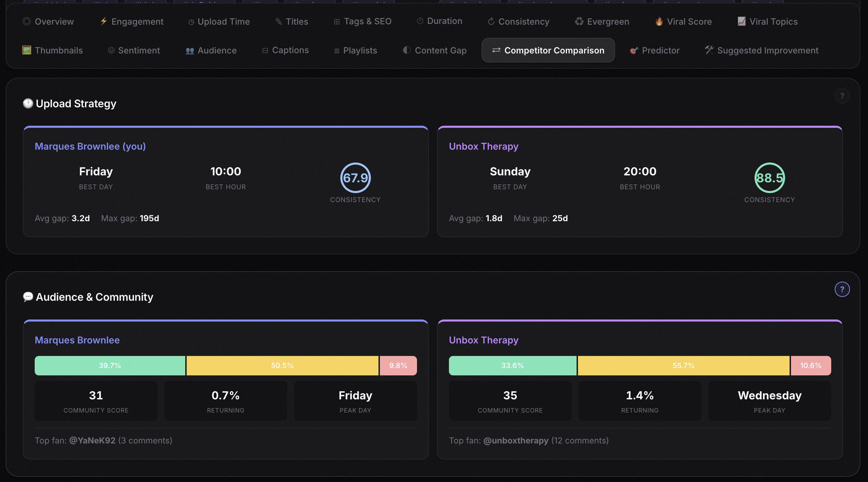Screen dimensions: 868x482
Task: Open help for the Upload Strategy section
Action: (842, 96)
